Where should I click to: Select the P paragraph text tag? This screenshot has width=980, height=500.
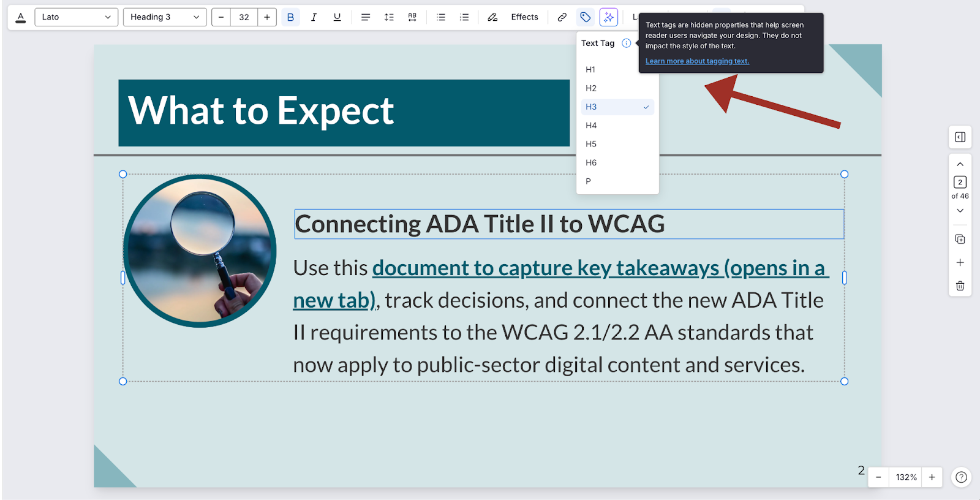point(617,181)
